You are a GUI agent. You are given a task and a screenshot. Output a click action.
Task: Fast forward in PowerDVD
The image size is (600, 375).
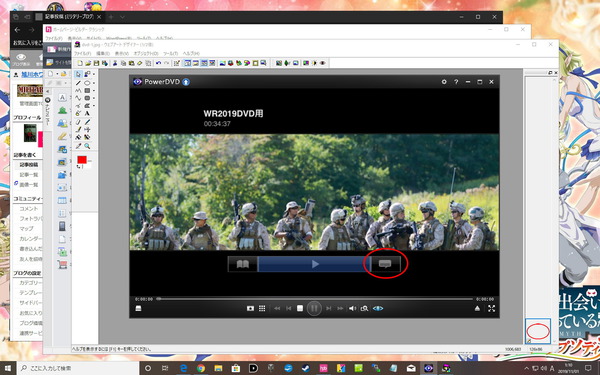pos(340,308)
